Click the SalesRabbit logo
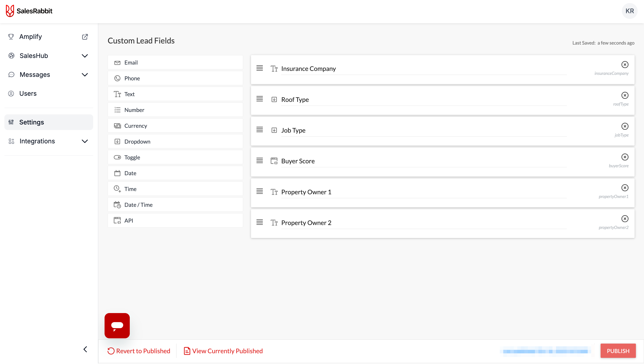This screenshot has width=644, height=364. click(29, 11)
